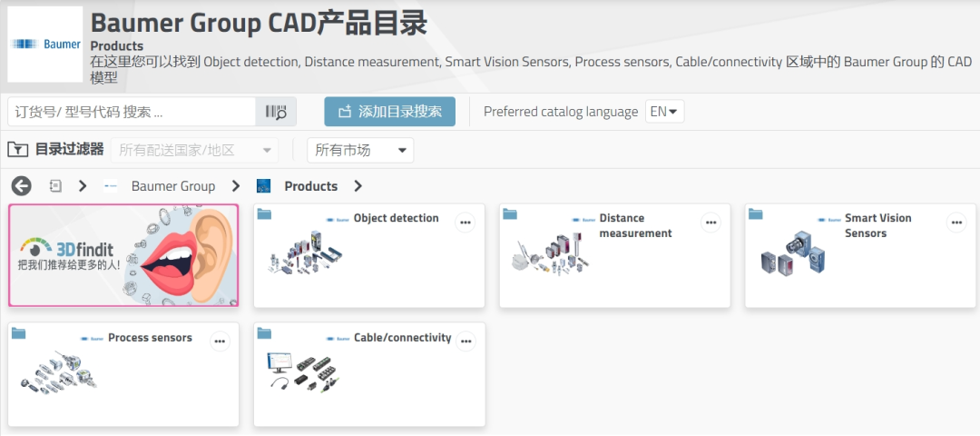This screenshot has height=436, width=980.
Task: Open the 所有市场 market dropdown
Action: (360, 150)
